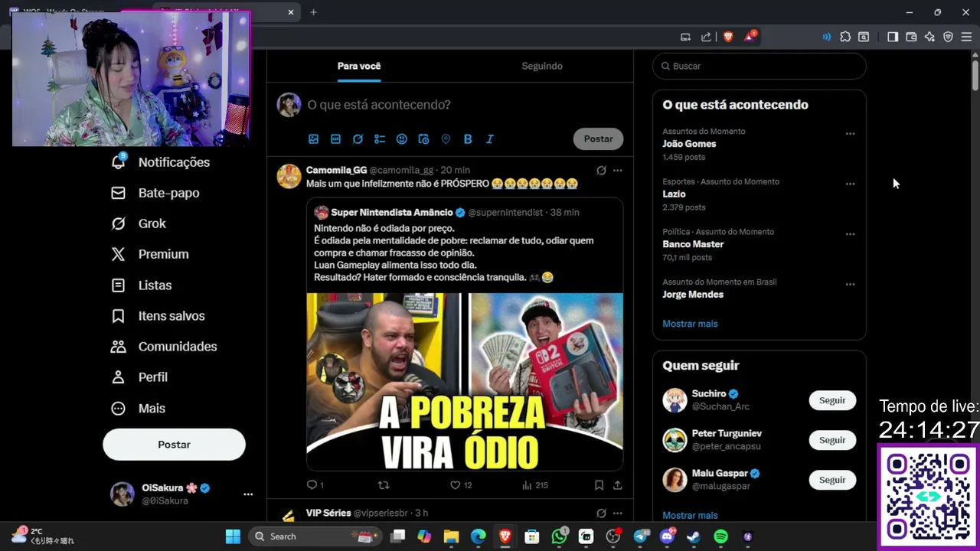Open Notificações in the sidebar
This screenshot has height=551, width=980.
[x=160, y=162]
